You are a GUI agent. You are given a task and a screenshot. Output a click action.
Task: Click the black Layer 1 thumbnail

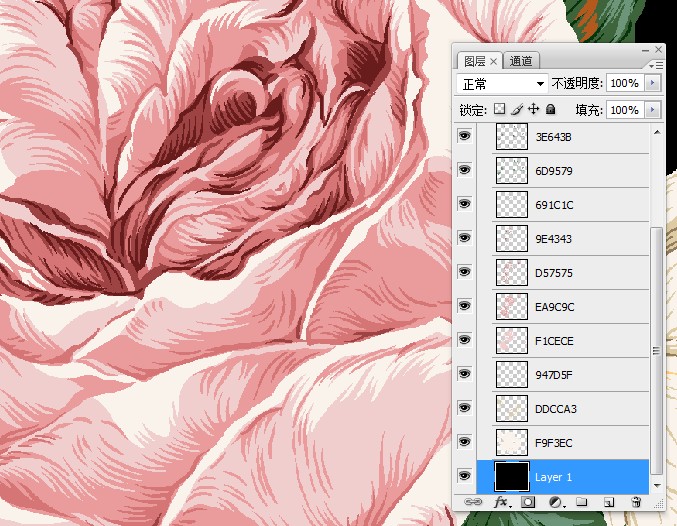[x=512, y=476]
